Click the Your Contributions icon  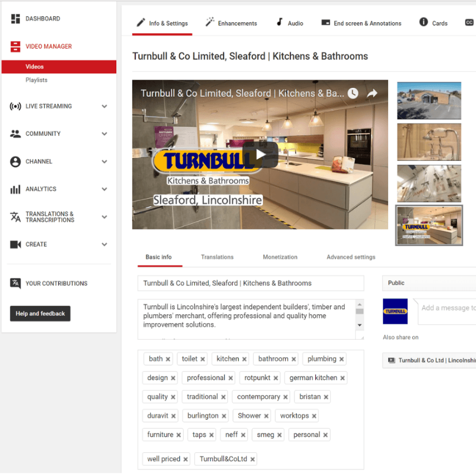[15, 283]
